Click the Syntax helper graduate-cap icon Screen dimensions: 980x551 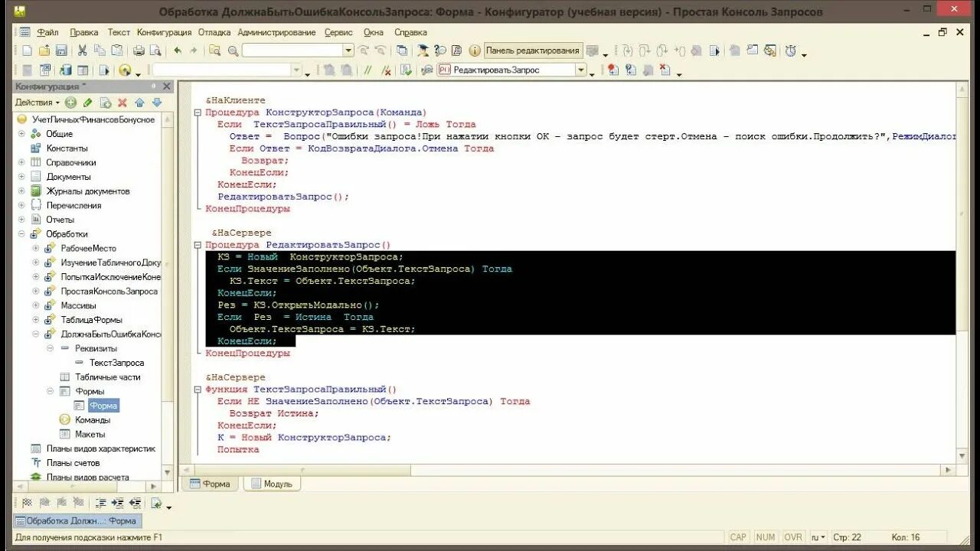(x=423, y=51)
